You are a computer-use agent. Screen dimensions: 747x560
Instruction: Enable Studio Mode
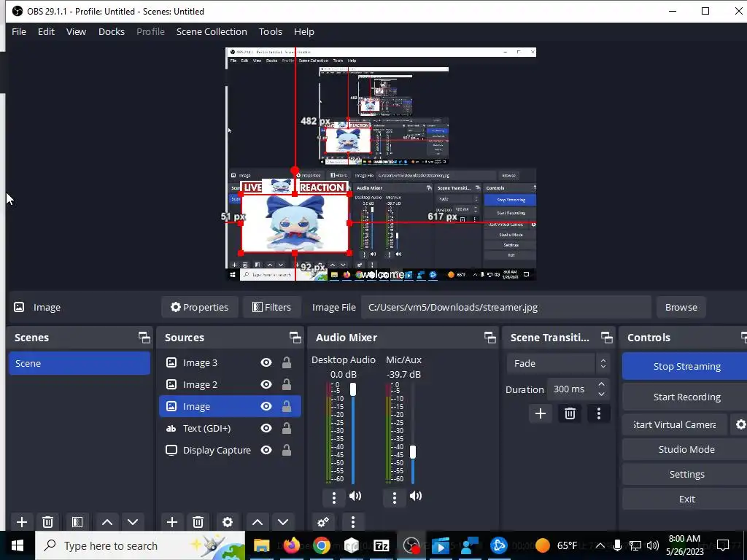click(x=686, y=449)
